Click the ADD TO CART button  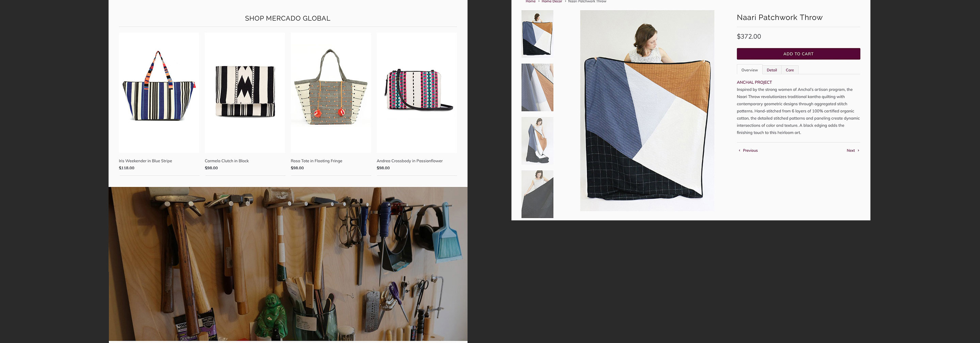pos(798,54)
